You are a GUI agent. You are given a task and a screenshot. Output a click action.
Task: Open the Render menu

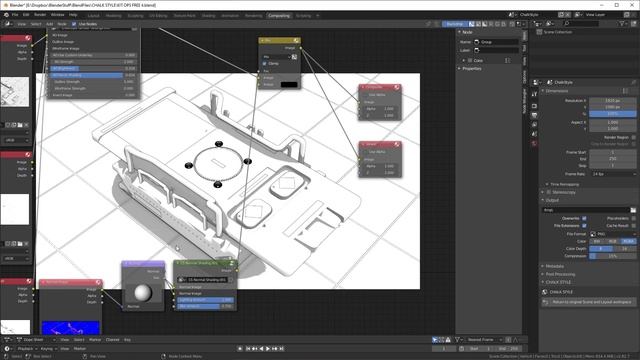click(40, 15)
